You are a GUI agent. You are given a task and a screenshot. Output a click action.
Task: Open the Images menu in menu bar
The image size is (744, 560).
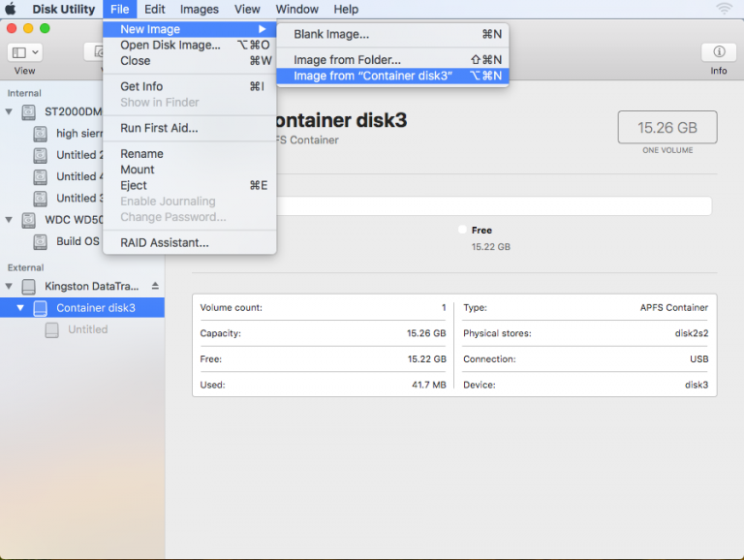click(199, 9)
